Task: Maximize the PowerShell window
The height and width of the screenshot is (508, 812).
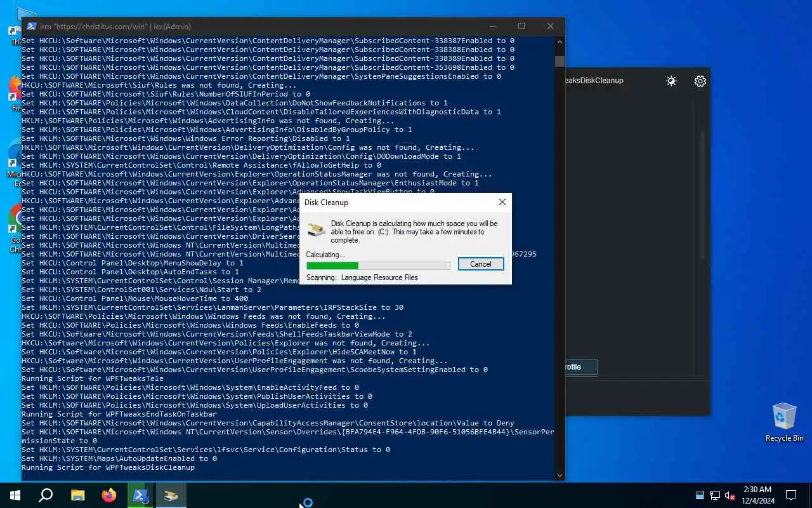Action: coord(521,26)
